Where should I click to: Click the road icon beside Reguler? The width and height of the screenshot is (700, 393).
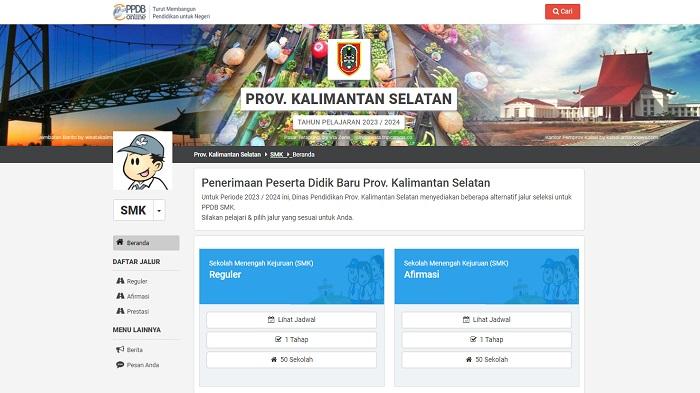click(120, 281)
